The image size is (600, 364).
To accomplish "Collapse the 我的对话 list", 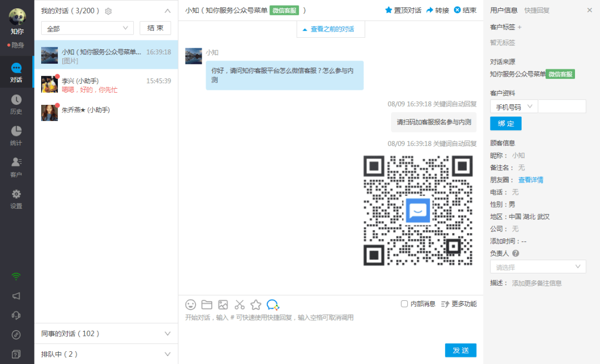I will click(x=168, y=11).
